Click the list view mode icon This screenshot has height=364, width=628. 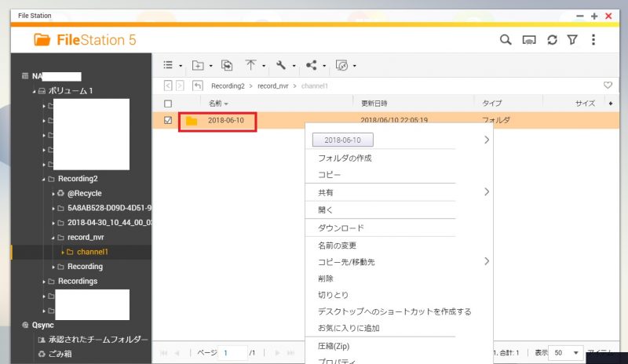pos(168,65)
